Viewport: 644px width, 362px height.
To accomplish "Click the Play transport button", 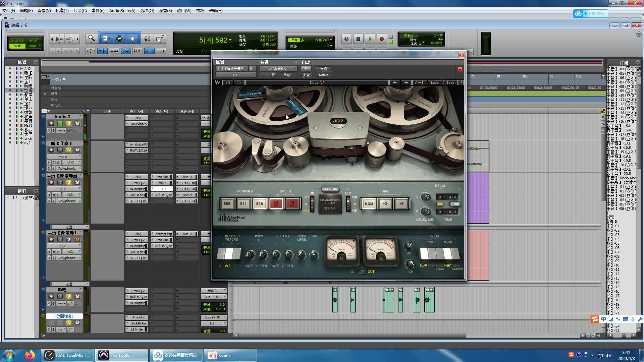I will (370, 39).
